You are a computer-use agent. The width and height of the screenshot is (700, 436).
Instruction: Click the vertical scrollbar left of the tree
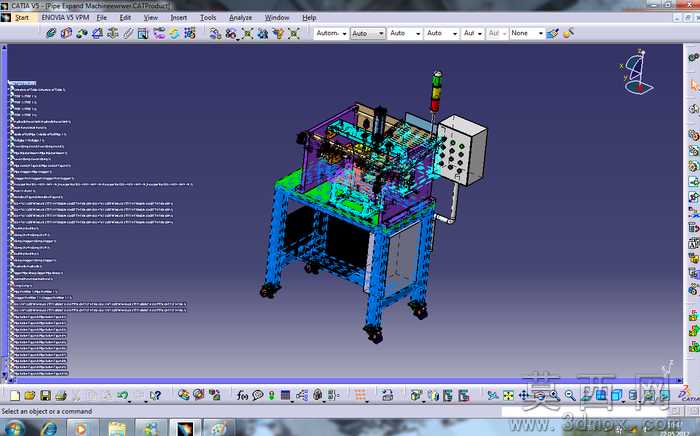coord(4,212)
